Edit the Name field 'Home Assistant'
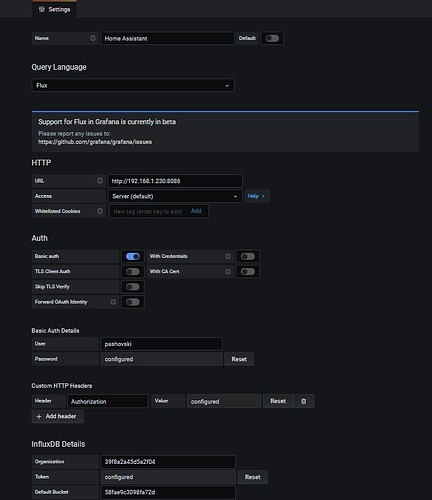 [168, 38]
